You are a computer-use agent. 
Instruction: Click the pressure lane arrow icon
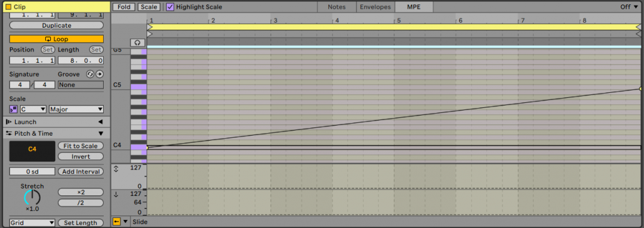116,194
